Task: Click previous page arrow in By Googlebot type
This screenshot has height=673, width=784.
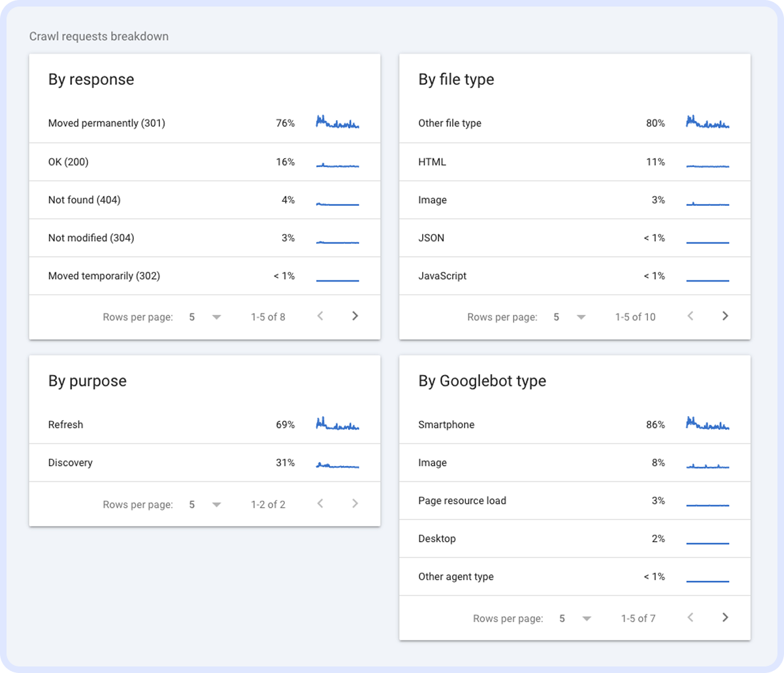Action: tap(691, 617)
